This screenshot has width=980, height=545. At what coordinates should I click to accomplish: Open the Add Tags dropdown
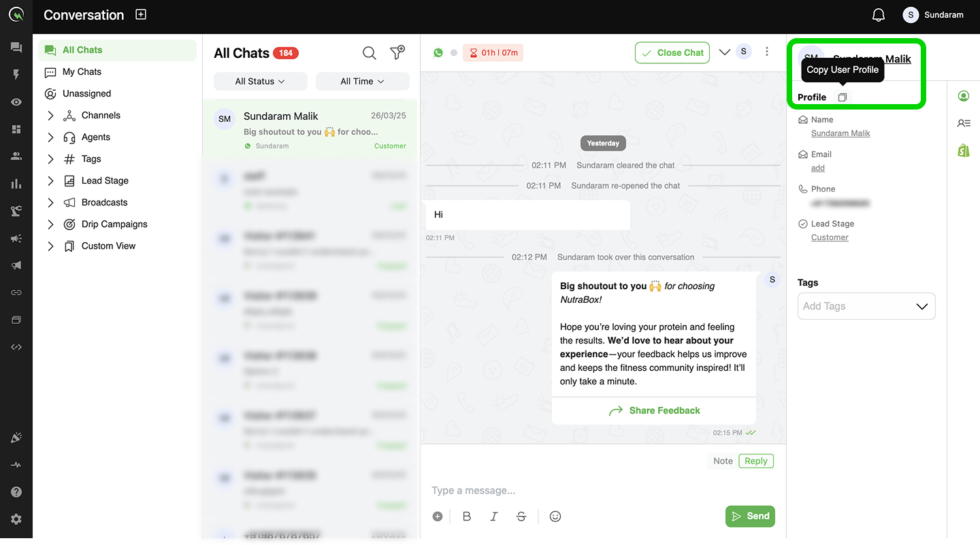866,306
